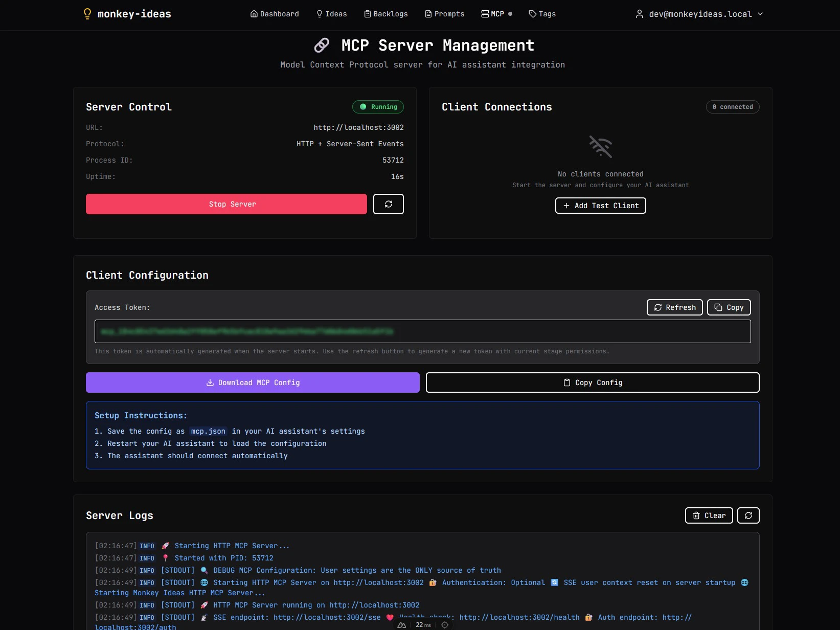Viewport: 840px width, 630px height.
Task: Click the http://localhost:3002 URL value
Action: click(x=359, y=127)
